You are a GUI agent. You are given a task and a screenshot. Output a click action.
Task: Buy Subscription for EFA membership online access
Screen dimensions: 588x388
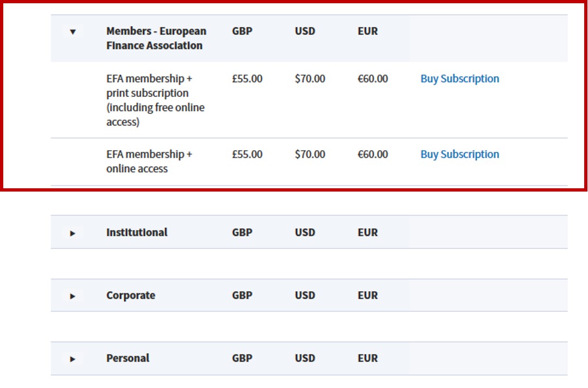coord(460,155)
